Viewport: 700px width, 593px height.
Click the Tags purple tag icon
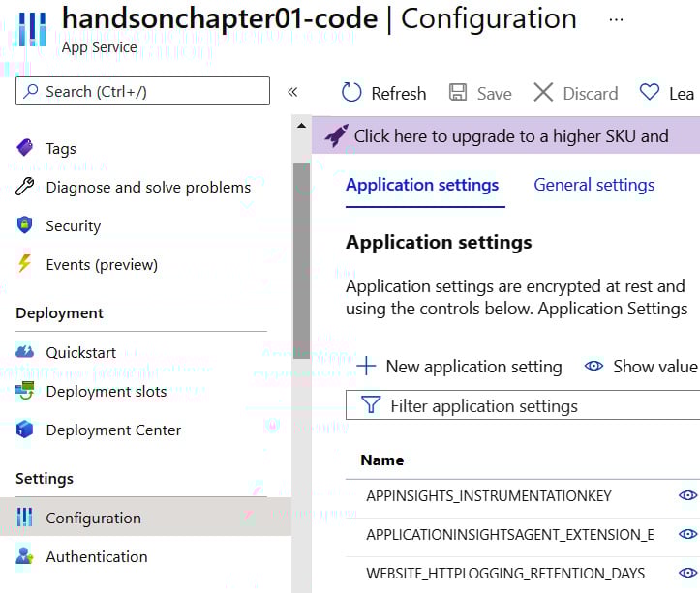click(x=24, y=147)
